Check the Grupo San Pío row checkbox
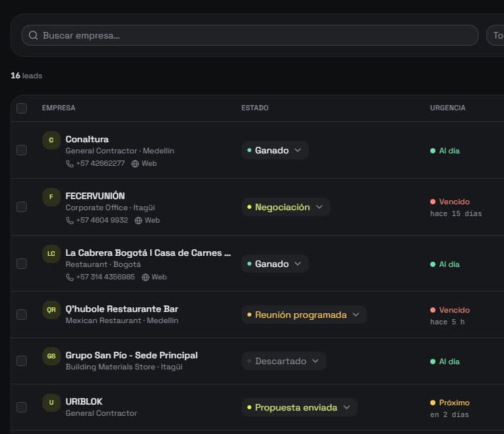 [22, 361]
